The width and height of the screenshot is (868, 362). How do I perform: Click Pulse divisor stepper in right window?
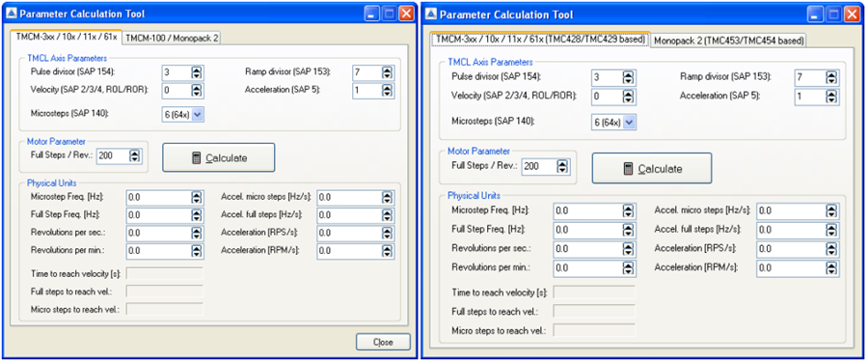point(628,77)
